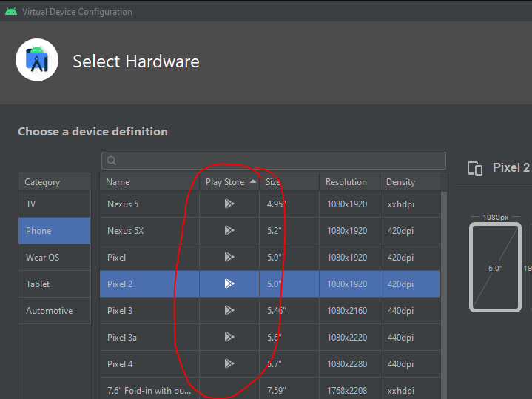Click the Play Store icon for Pixel 3a
This screenshot has height=399, width=532.
click(229, 337)
